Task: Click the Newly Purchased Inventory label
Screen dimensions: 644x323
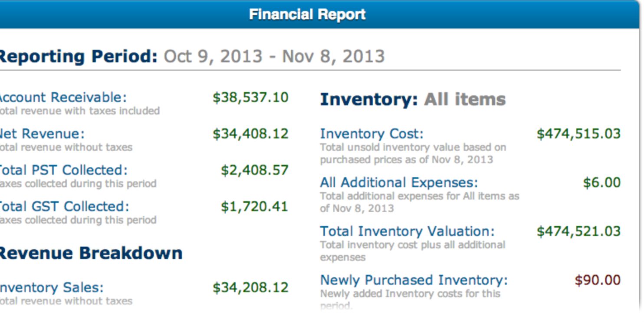Action: 414,280
